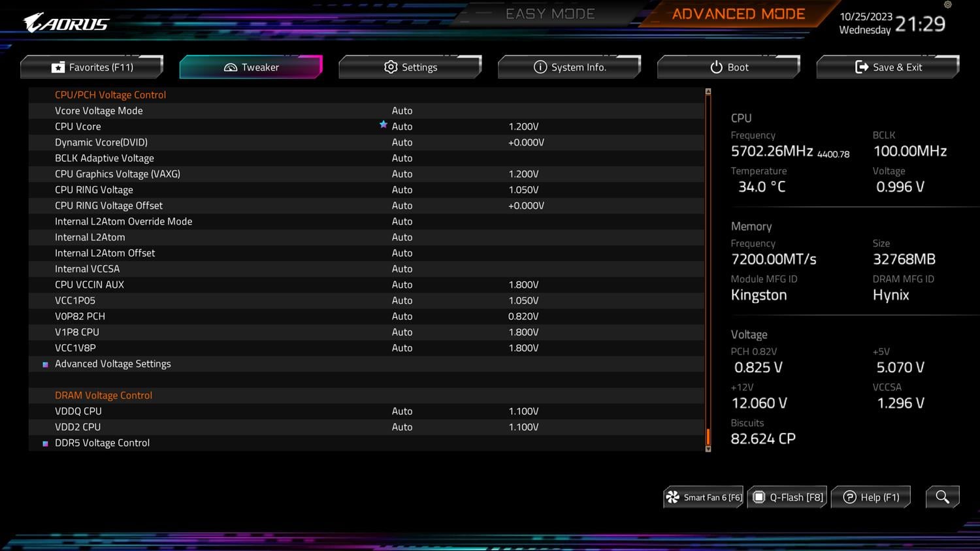The image size is (980, 551).
Task: Click the settings list scrollbar down arrow
Action: click(x=708, y=449)
